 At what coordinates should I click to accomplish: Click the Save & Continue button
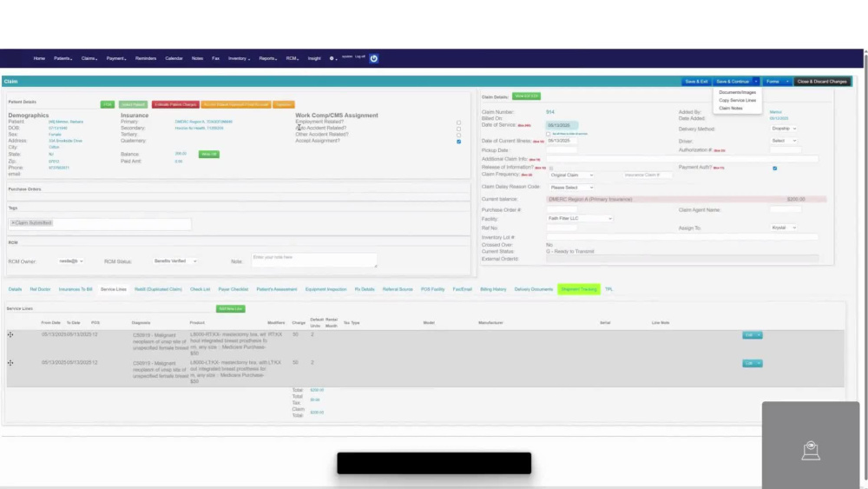pos(732,82)
